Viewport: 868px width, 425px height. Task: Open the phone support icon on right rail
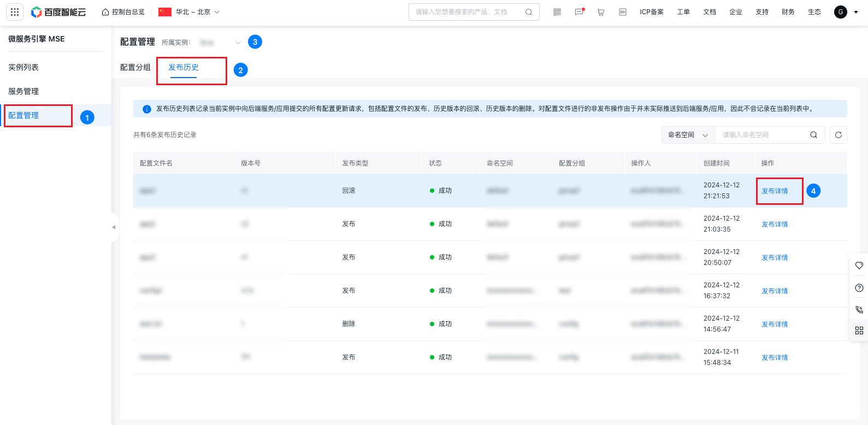tap(859, 309)
